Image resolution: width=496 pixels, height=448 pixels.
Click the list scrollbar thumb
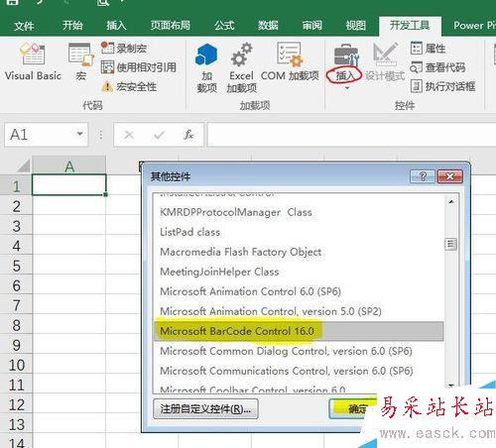pos(451,245)
